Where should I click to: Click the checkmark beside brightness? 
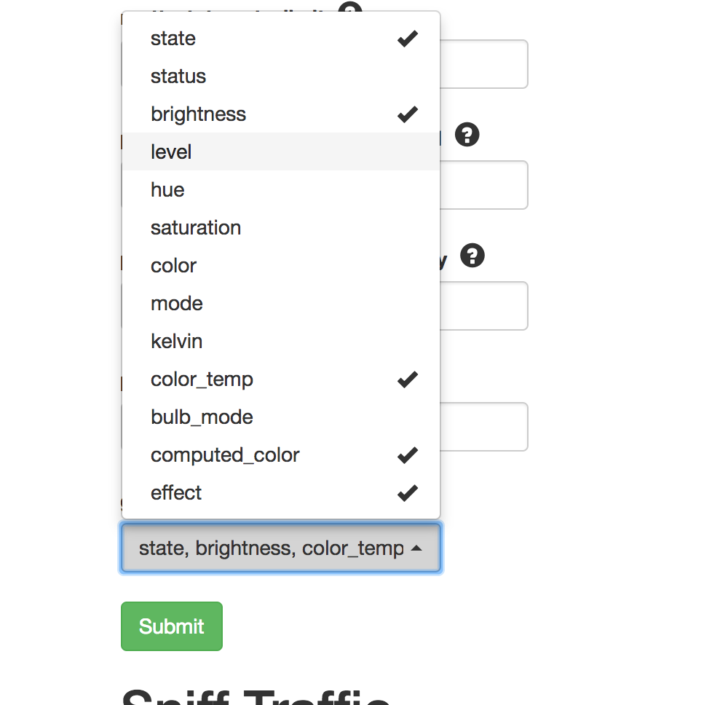pyautogui.click(x=407, y=114)
